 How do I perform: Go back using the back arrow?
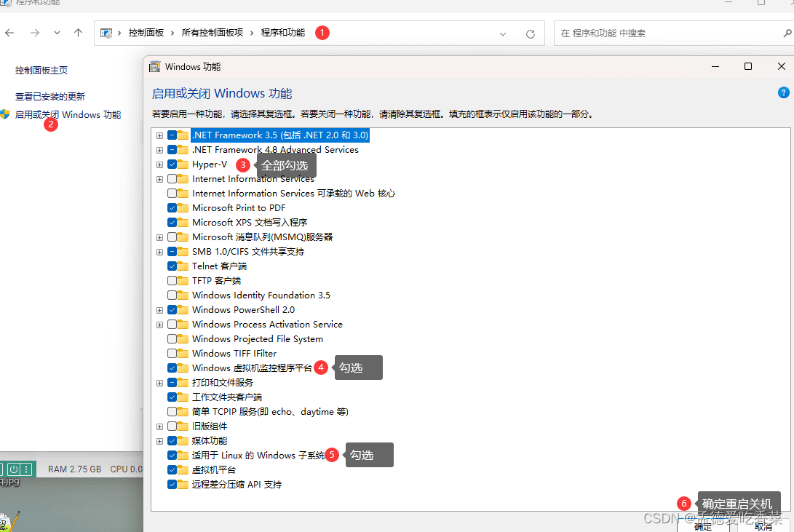pos(9,33)
